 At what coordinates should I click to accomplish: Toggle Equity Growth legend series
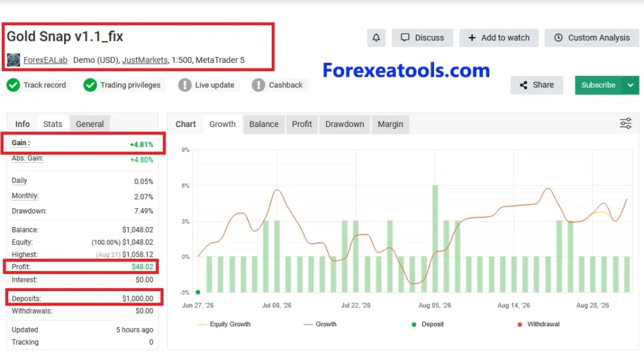coord(225,324)
